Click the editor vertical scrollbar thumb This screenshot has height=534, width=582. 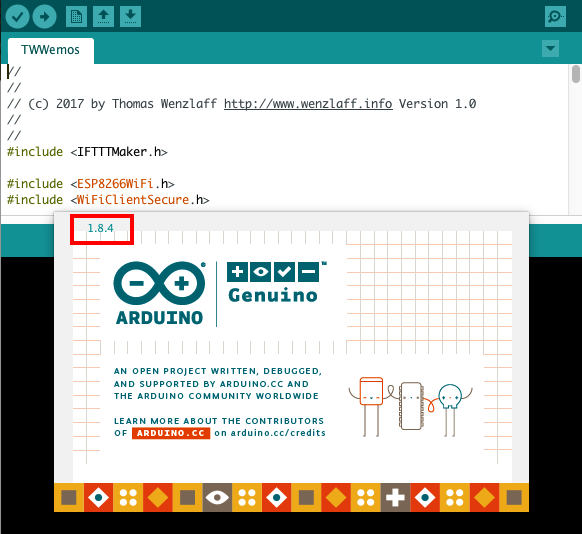click(x=576, y=74)
